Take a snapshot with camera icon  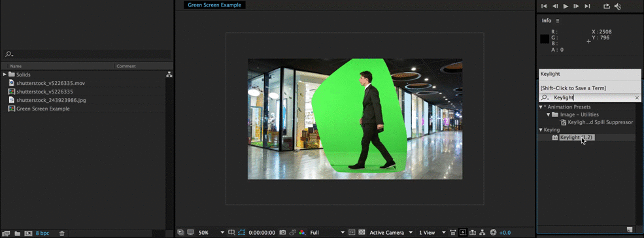coord(282,232)
